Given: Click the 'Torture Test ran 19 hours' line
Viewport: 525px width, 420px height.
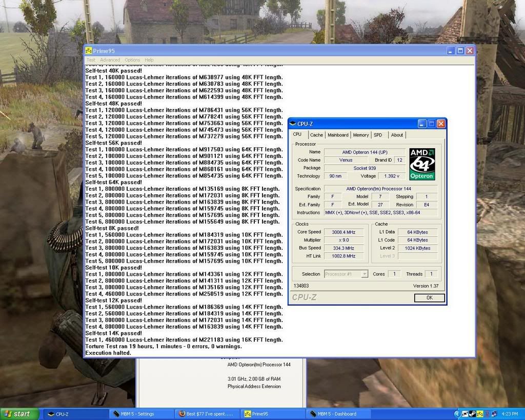Looking at the screenshot, I should pos(164,346).
